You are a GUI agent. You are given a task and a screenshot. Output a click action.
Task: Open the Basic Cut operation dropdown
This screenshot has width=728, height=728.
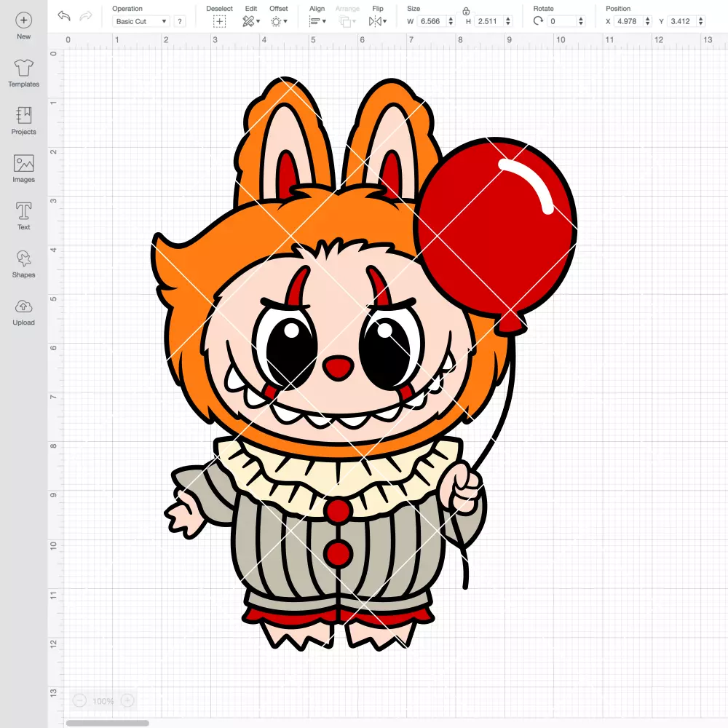coord(141,21)
